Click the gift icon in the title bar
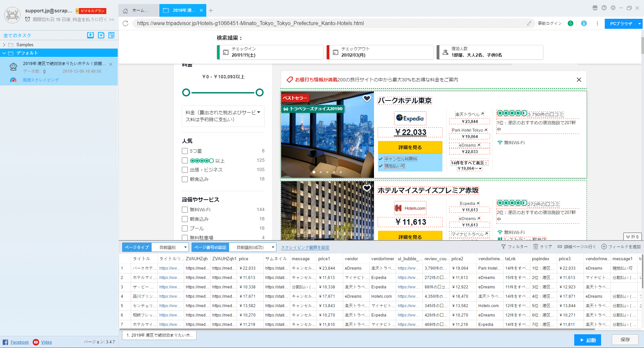 point(595,8)
